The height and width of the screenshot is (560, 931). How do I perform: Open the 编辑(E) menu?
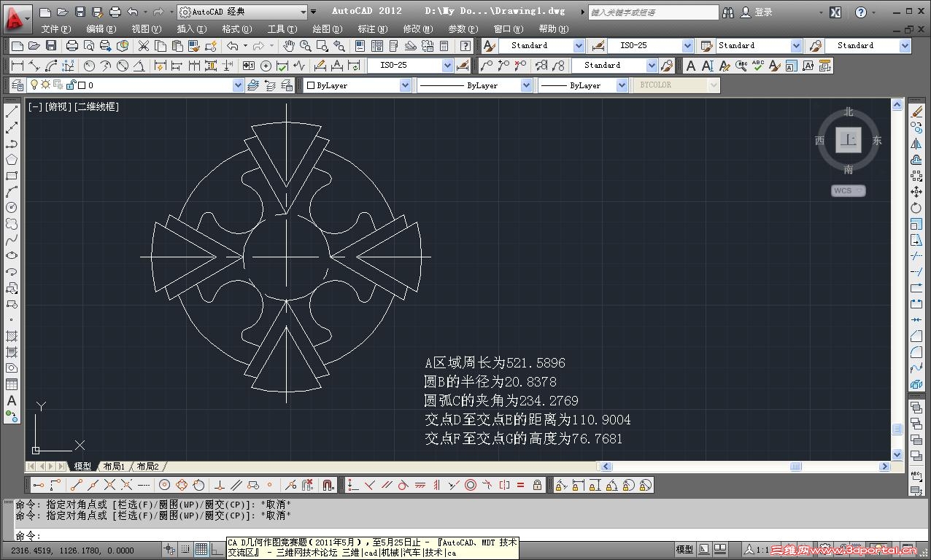[101, 29]
